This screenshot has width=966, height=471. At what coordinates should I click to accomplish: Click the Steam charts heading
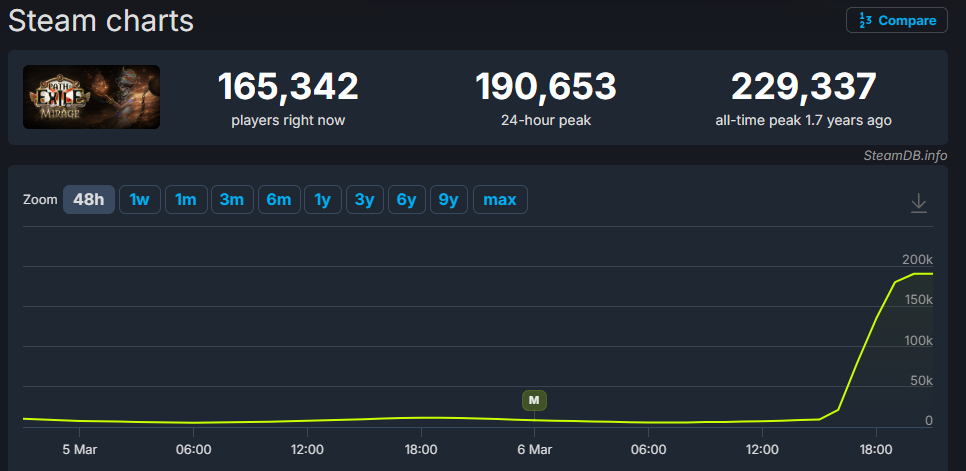click(x=101, y=22)
